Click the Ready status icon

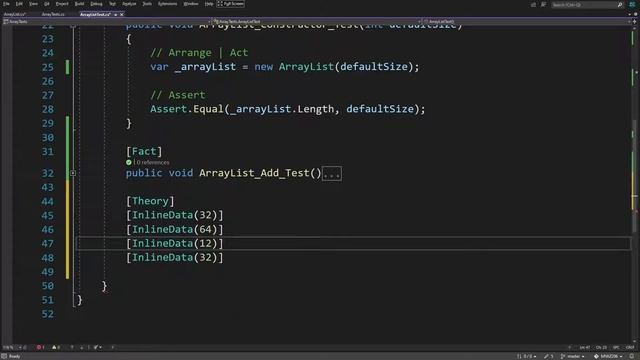tap(4, 356)
